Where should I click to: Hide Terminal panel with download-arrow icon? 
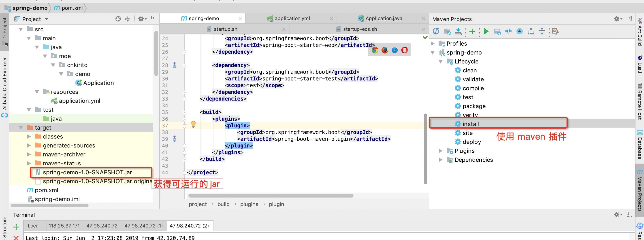pos(629,215)
